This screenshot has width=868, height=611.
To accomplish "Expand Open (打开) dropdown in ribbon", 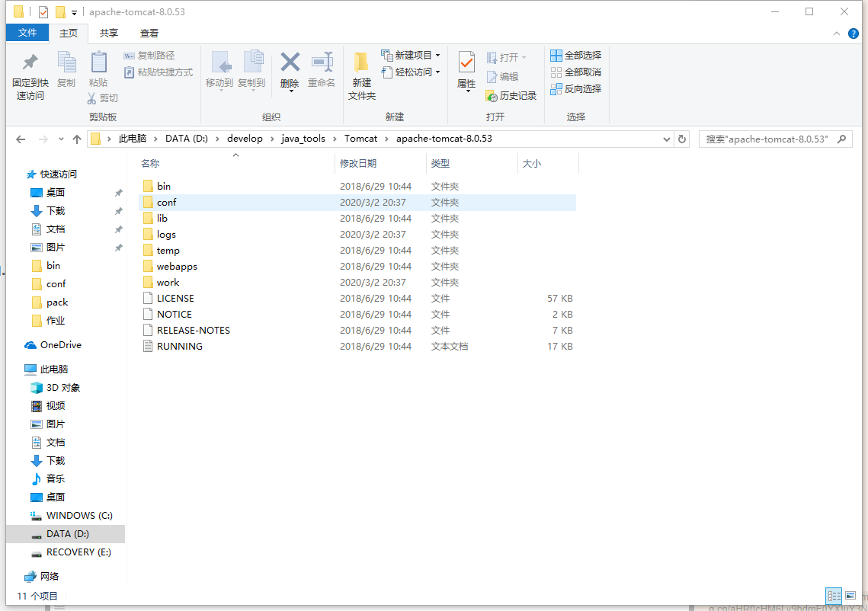I will pyautogui.click(x=524, y=58).
